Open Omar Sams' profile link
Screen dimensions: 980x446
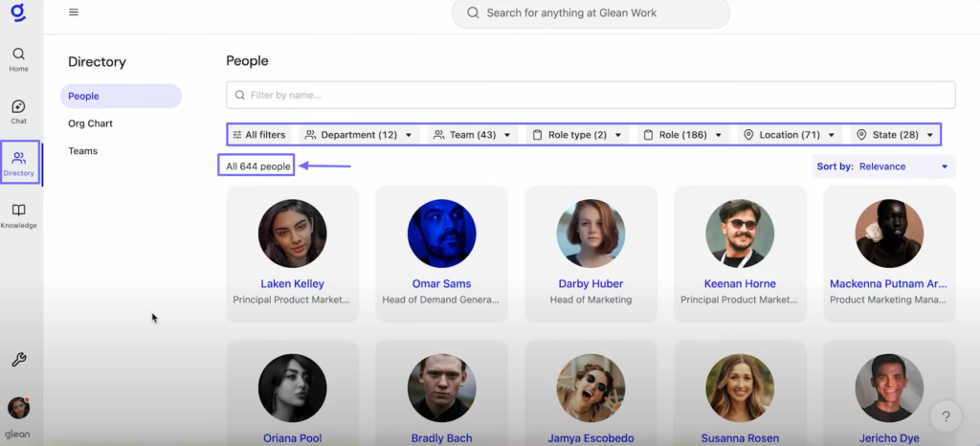click(x=441, y=283)
